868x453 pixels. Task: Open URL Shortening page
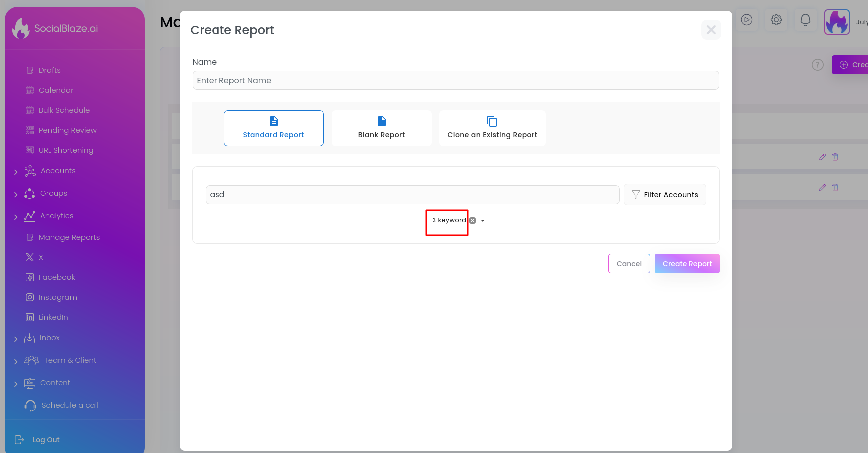[66, 150]
